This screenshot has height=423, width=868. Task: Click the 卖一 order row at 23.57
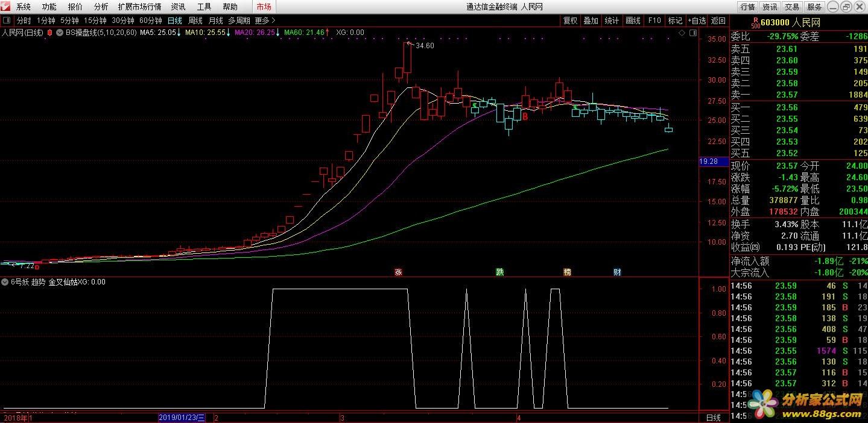point(799,95)
